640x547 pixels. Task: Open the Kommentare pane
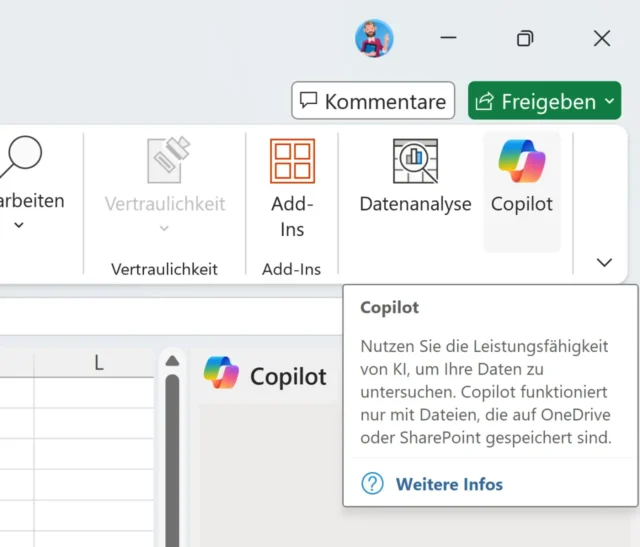coord(373,101)
